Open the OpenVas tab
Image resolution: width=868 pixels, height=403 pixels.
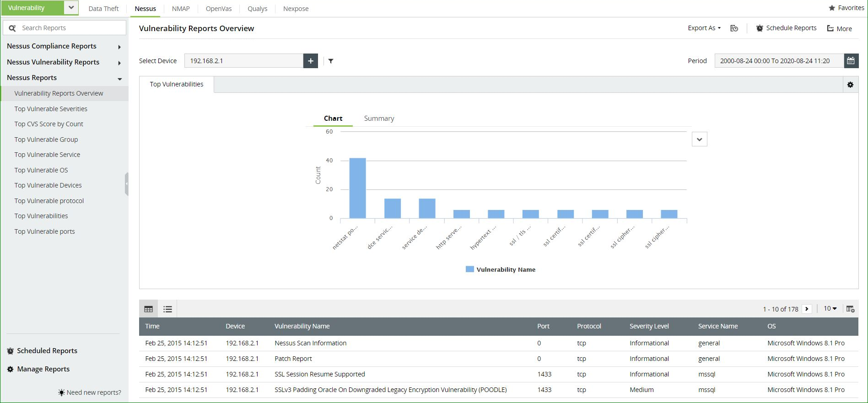click(219, 9)
